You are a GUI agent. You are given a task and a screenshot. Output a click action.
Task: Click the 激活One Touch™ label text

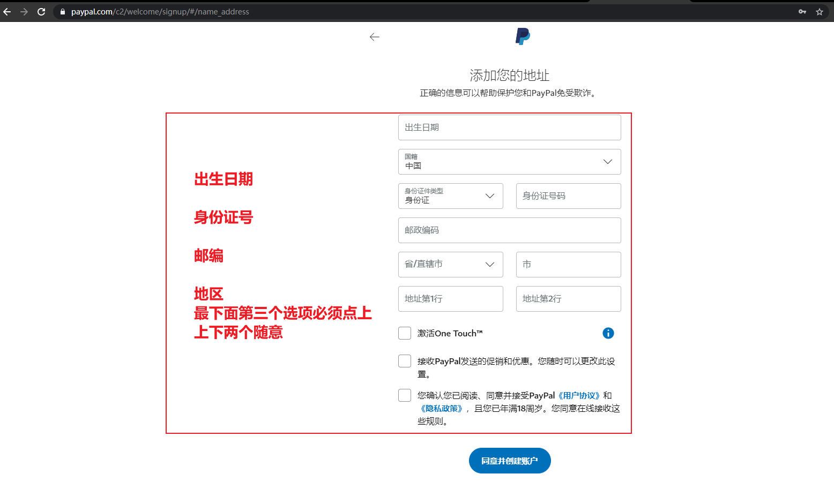450,333
